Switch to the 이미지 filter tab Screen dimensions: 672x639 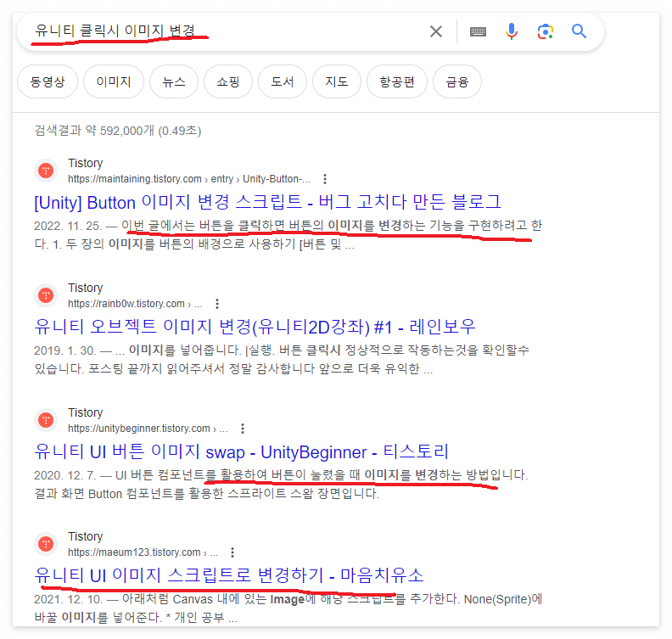coord(114,81)
